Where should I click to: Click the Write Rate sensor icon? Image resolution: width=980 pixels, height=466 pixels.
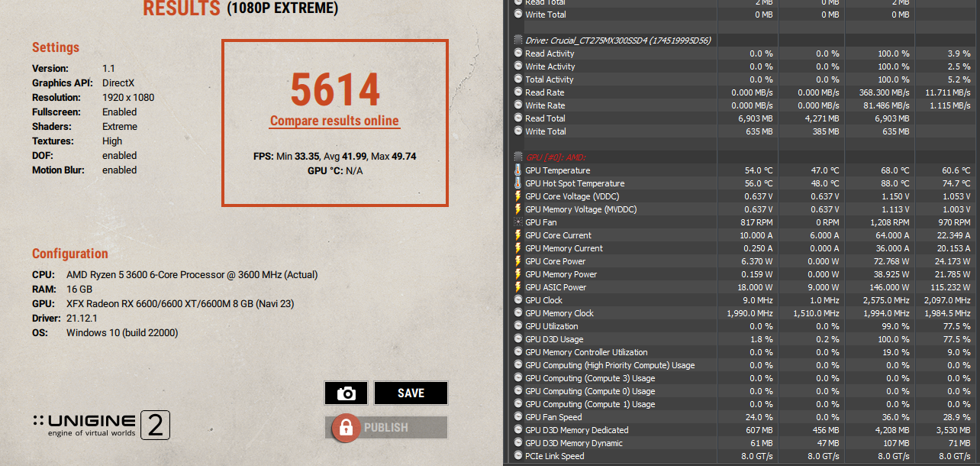tap(518, 105)
